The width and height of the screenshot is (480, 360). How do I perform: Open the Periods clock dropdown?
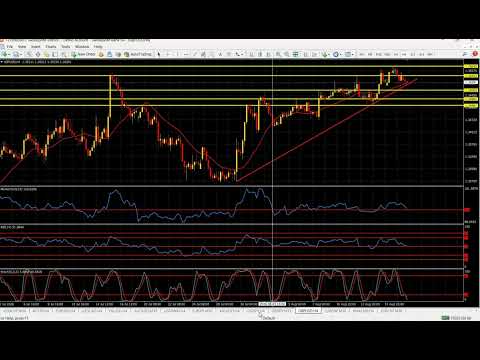pos(336,54)
